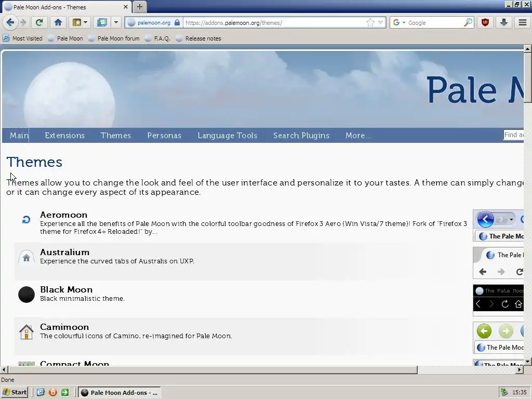
Task: Open the downloads arrow button
Action: (504, 23)
